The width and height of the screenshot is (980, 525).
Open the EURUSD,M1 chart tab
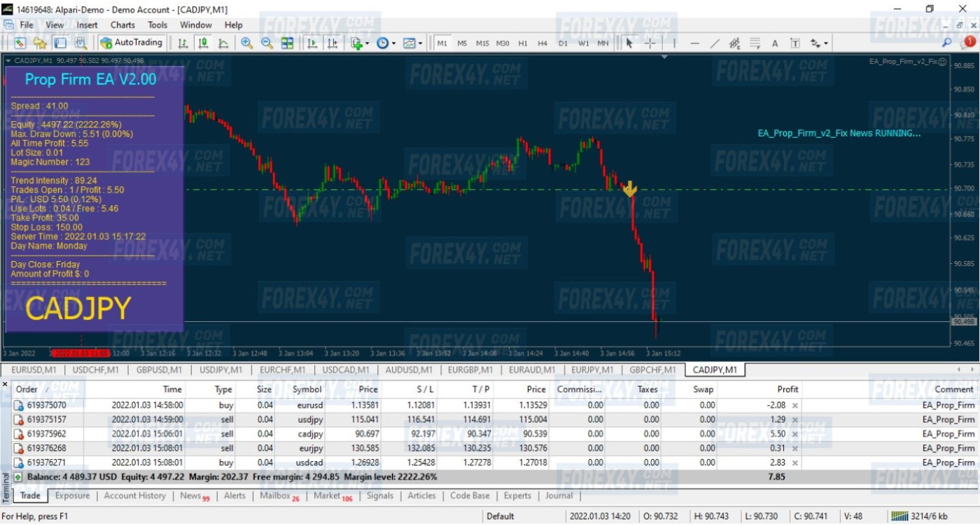click(34, 370)
